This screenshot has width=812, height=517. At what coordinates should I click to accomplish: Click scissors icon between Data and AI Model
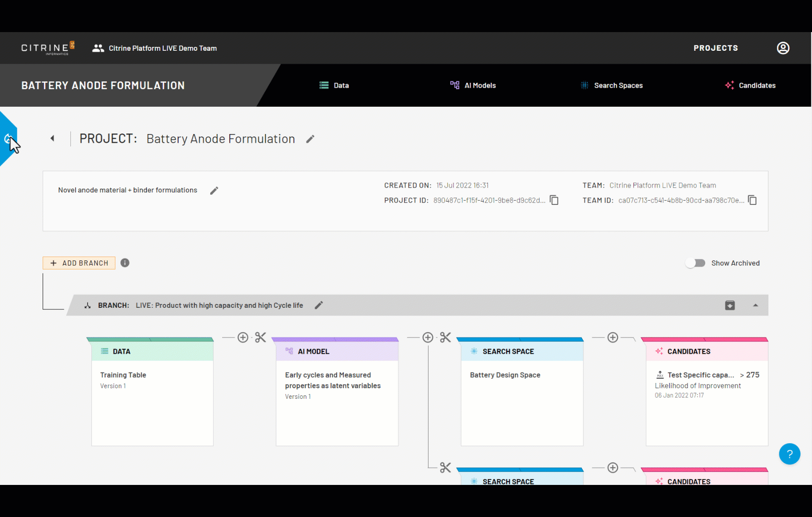click(x=260, y=337)
